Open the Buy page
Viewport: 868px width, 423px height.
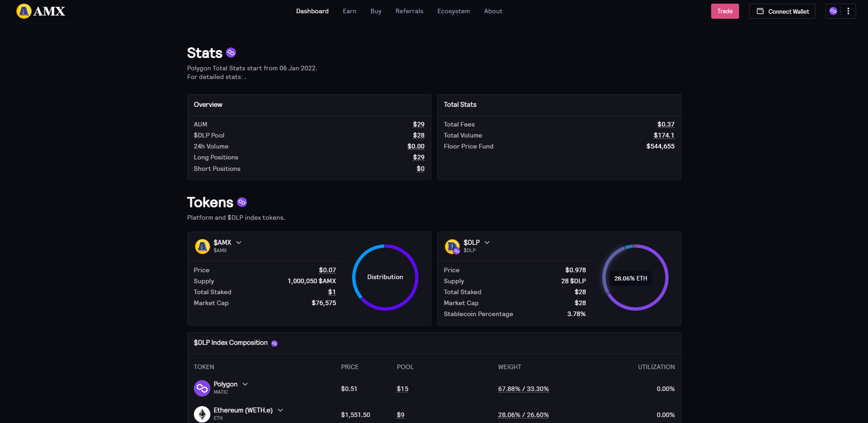click(376, 11)
